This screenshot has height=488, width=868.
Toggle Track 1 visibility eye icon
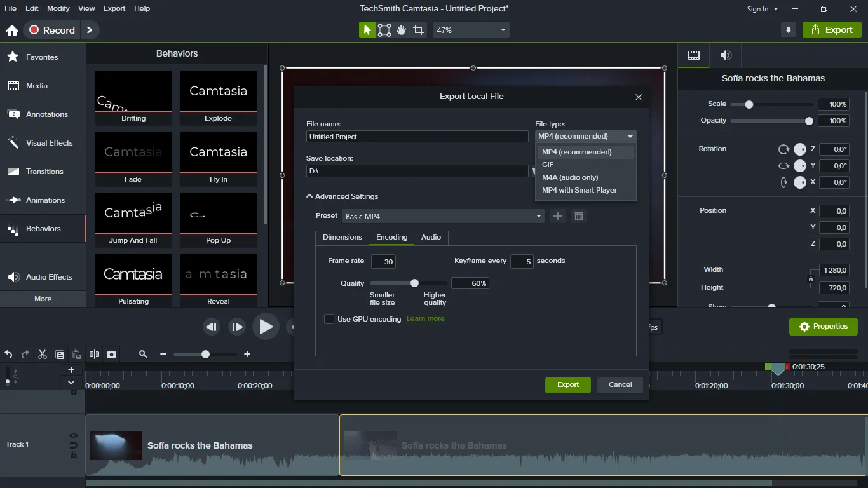(x=74, y=436)
